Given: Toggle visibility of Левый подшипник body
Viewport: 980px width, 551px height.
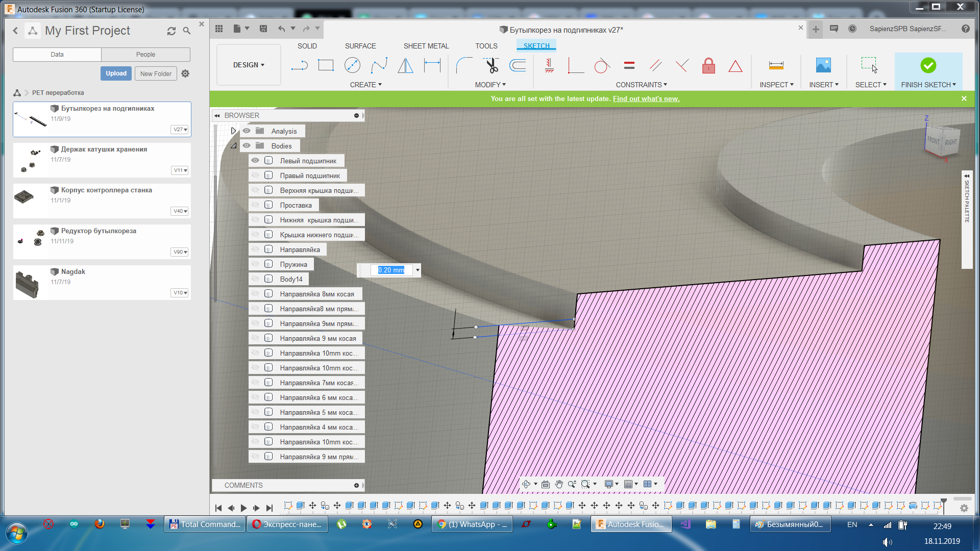Looking at the screenshot, I should click(x=255, y=161).
